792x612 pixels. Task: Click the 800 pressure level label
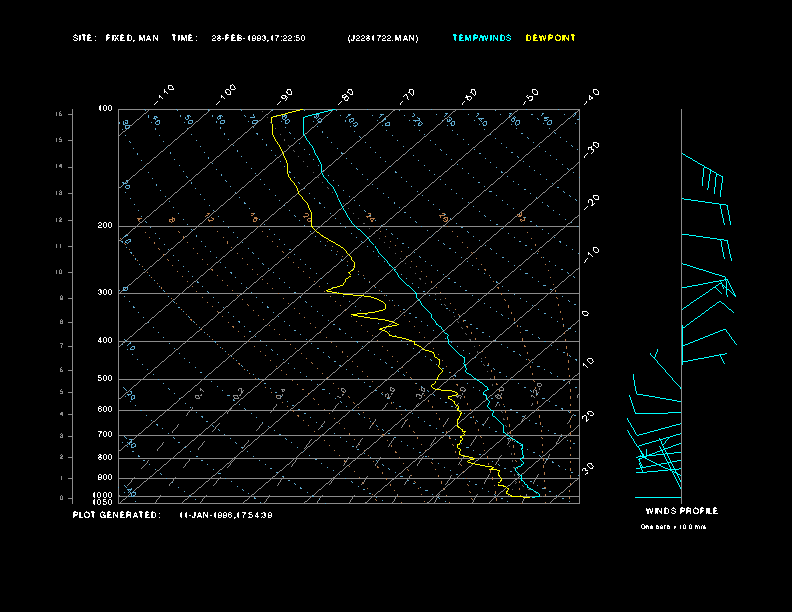(105, 457)
